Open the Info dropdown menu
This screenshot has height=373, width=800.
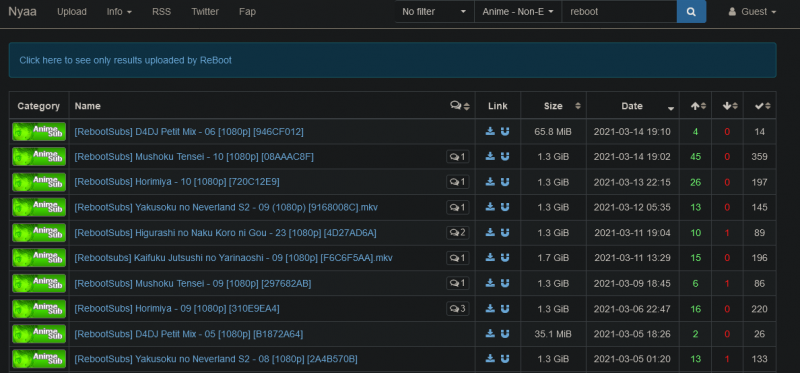119,12
